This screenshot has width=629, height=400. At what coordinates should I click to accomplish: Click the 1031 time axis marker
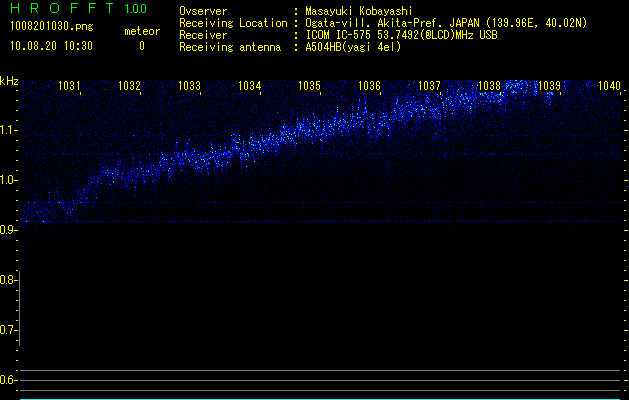69,85
